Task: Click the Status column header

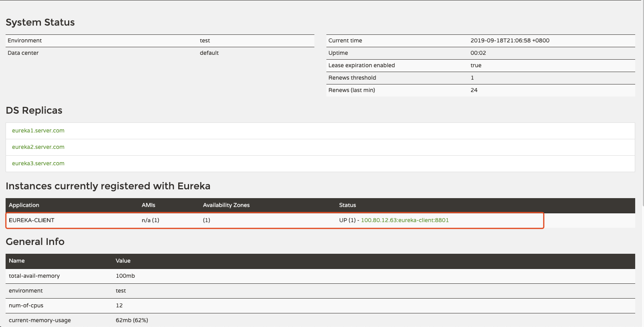Action: pos(348,205)
